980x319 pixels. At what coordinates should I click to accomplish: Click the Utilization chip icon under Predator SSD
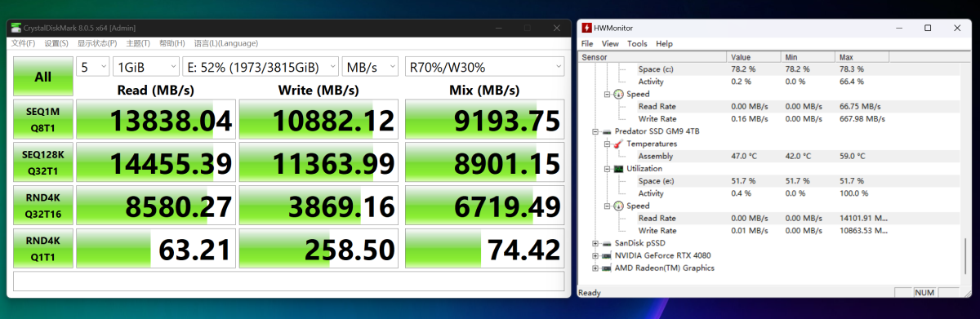click(x=618, y=169)
